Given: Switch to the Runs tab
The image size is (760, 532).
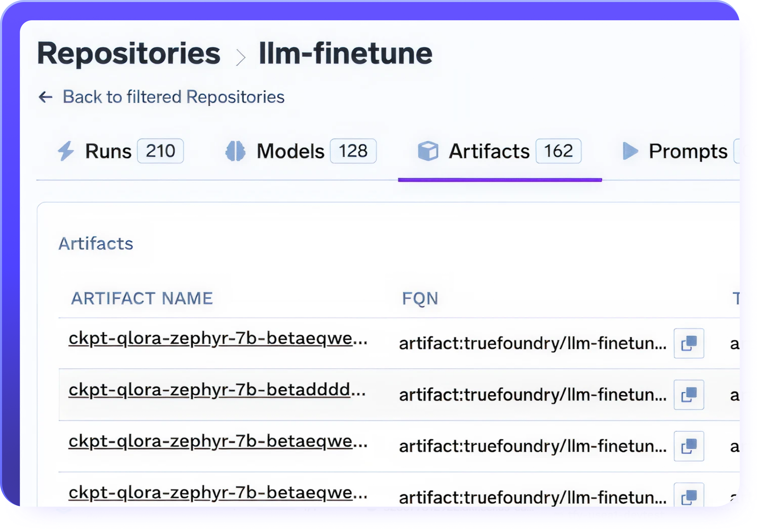Looking at the screenshot, I should coord(108,151).
